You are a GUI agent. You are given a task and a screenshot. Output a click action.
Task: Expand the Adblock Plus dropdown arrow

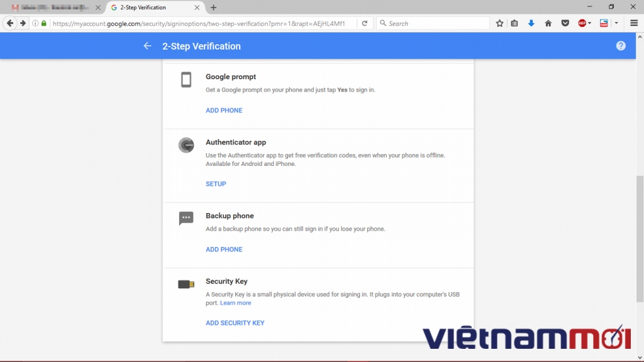[x=590, y=23]
